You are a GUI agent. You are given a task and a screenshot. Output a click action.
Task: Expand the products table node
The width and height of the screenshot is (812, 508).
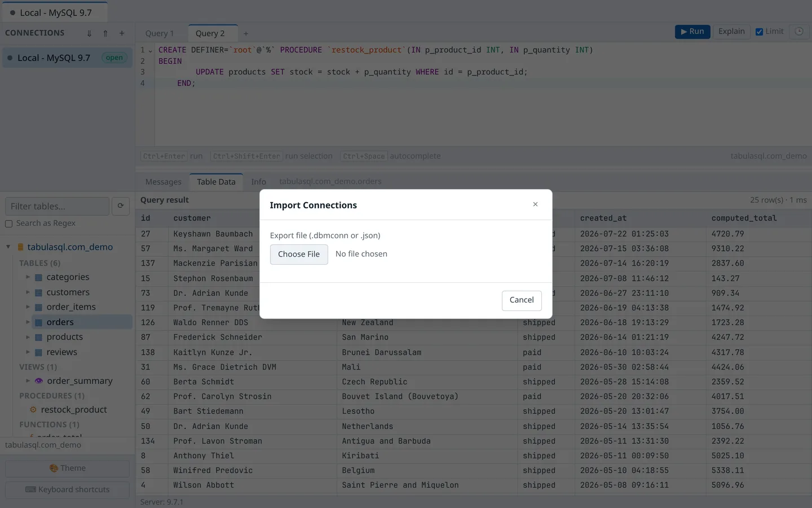tap(28, 337)
